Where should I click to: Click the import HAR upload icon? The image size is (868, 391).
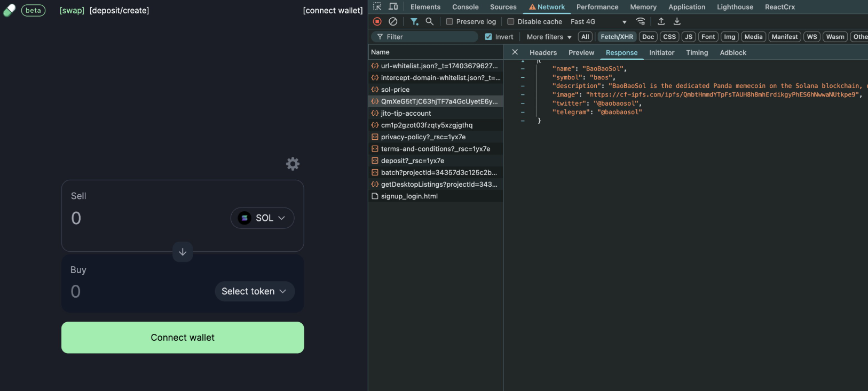(x=661, y=21)
